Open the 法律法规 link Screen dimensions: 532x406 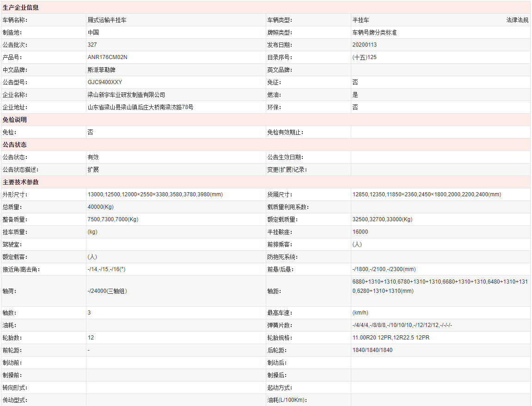point(517,20)
